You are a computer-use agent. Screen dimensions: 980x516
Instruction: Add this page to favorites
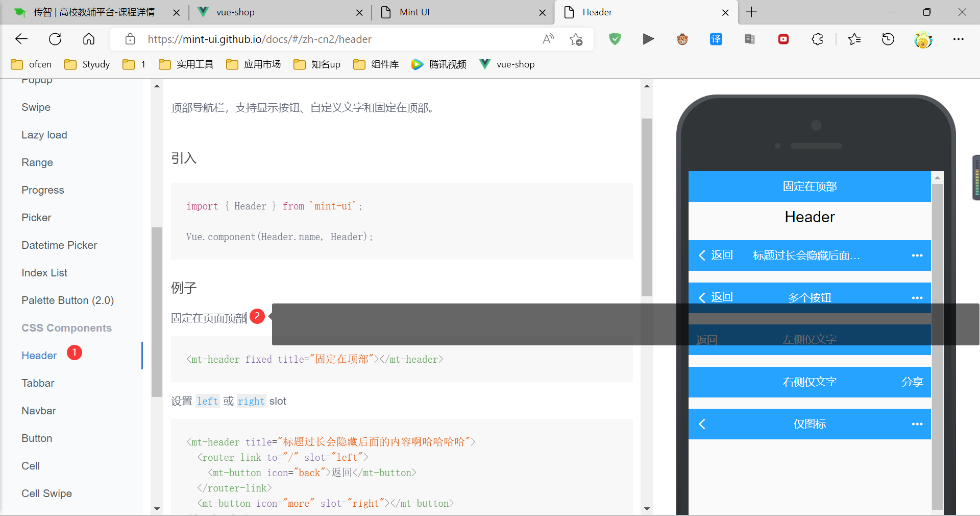pos(576,39)
